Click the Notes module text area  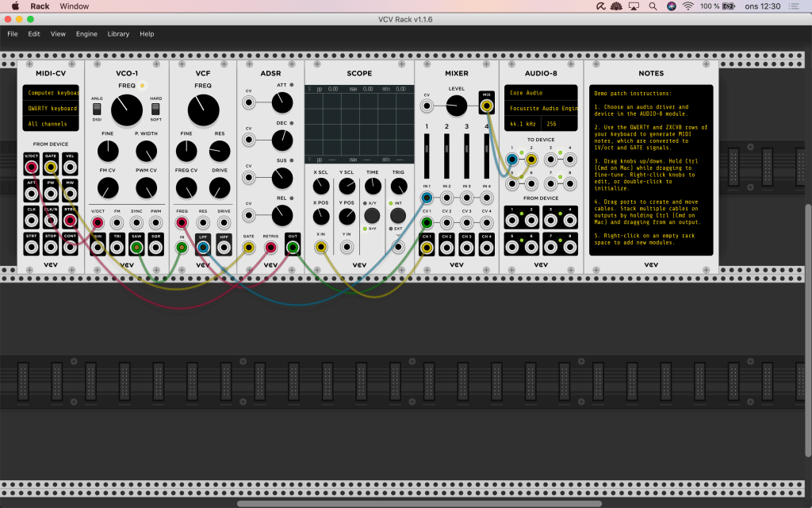650,171
